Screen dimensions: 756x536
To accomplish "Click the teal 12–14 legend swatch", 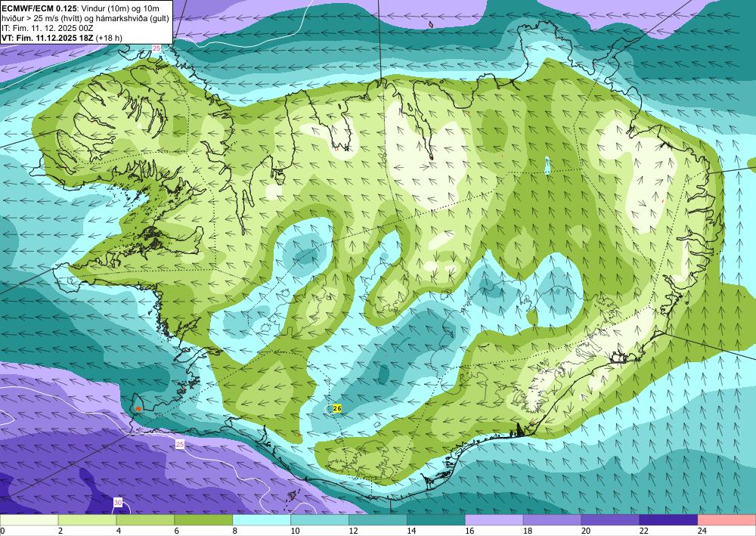I will coord(378,520).
